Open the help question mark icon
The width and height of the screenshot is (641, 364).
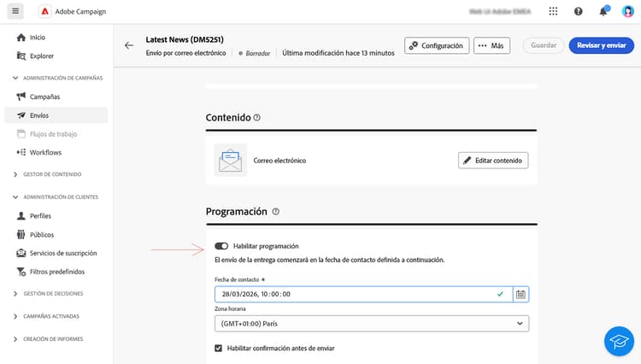click(x=578, y=11)
